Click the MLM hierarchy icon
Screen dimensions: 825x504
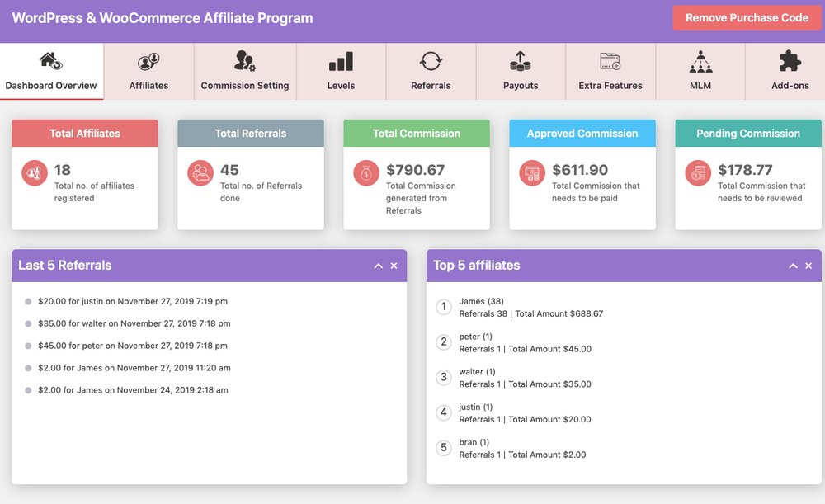coord(700,62)
